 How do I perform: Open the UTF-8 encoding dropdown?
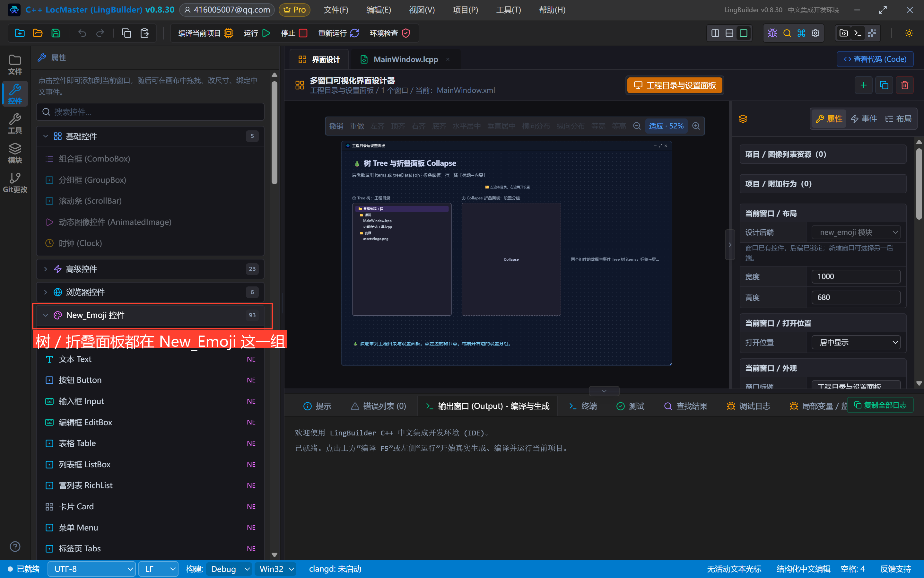[x=92, y=569]
